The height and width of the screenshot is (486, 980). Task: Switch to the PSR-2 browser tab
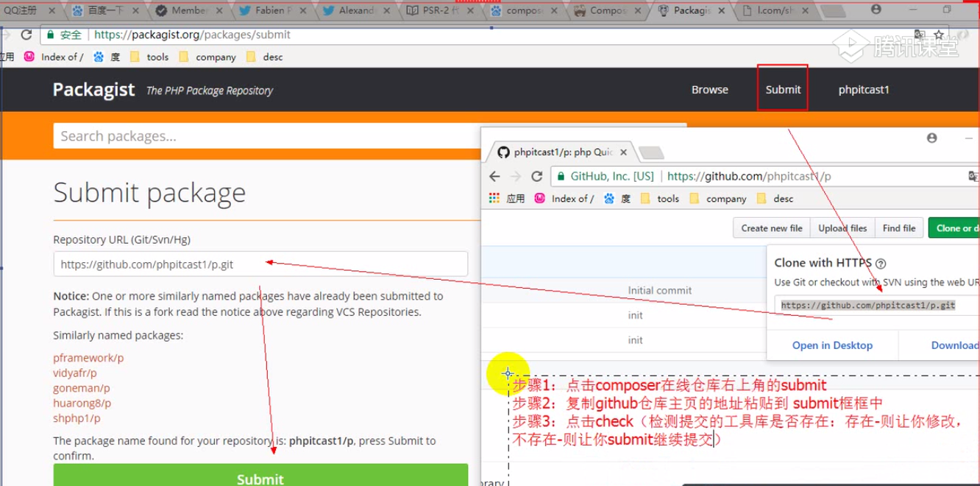point(439,11)
